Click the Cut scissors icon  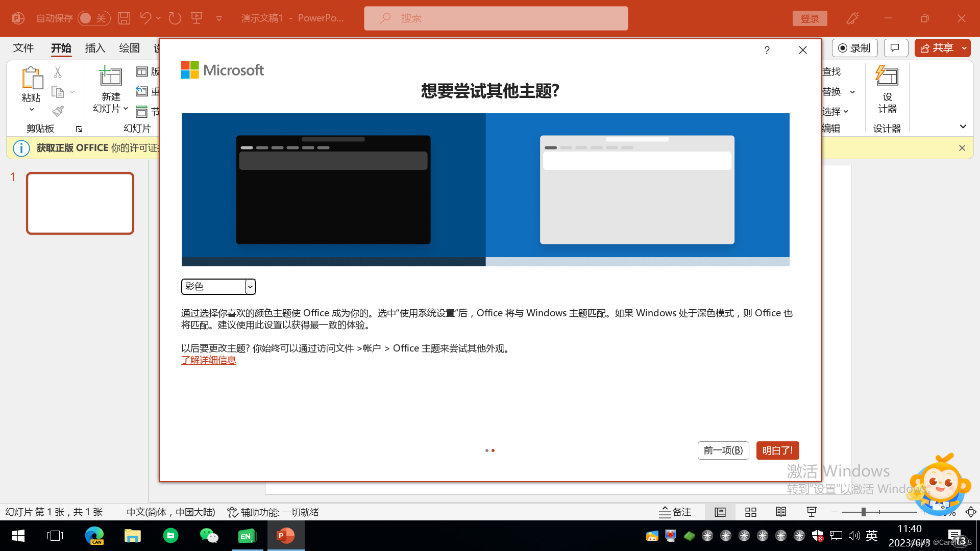click(58, 72)
